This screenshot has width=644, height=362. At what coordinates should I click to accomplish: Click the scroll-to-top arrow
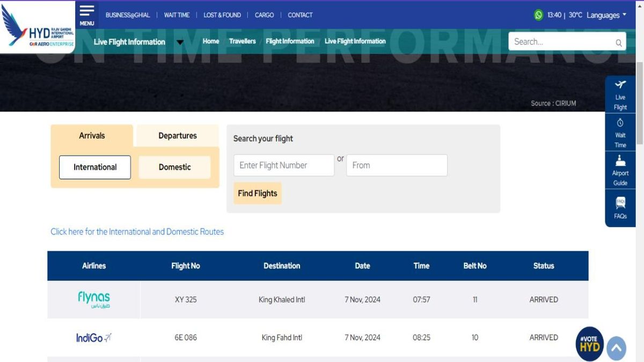pos(616,348)
